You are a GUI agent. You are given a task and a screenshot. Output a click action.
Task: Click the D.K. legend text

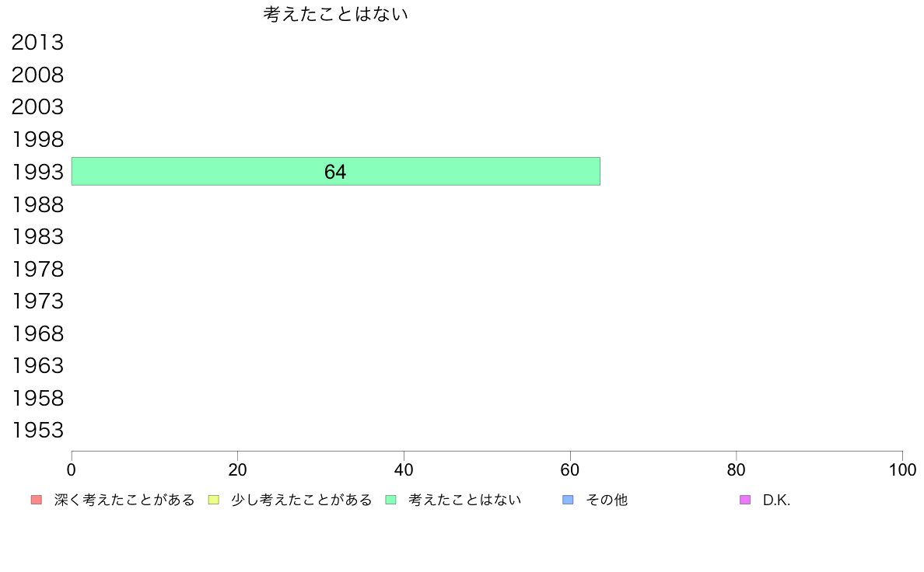[x=777, y=500]
